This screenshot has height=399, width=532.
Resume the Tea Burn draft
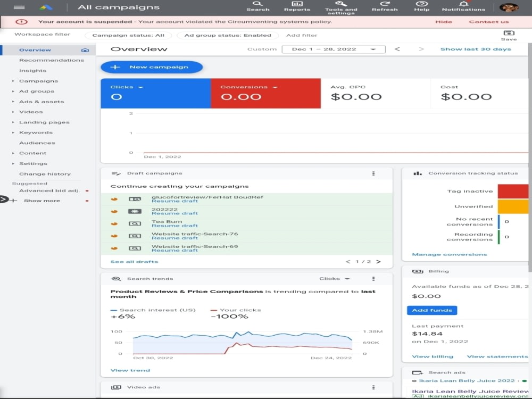pyautogui.click(x=174, y=226)
